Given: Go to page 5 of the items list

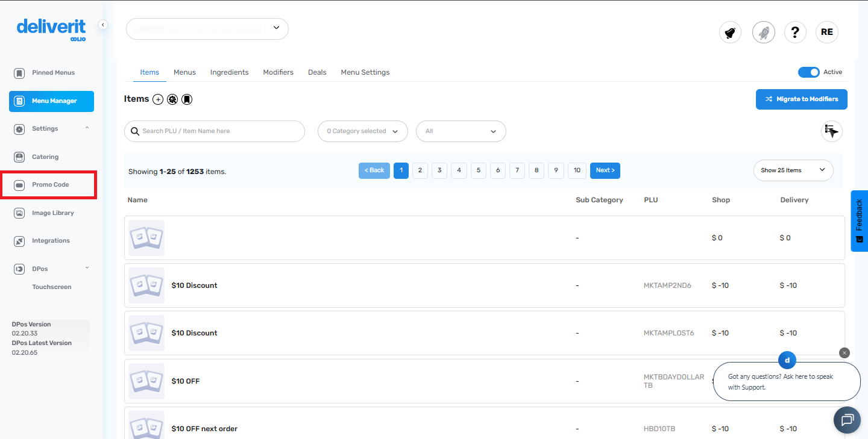Looking at the screenshot, I should [478, 170].
